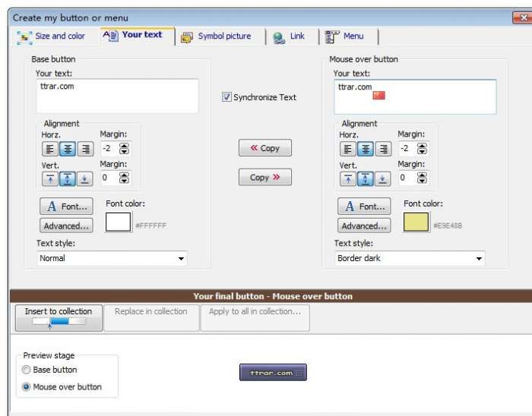The image size is (532, 416).
Task: Switch to the Symbol picture tab
Action: click(217, 36)
